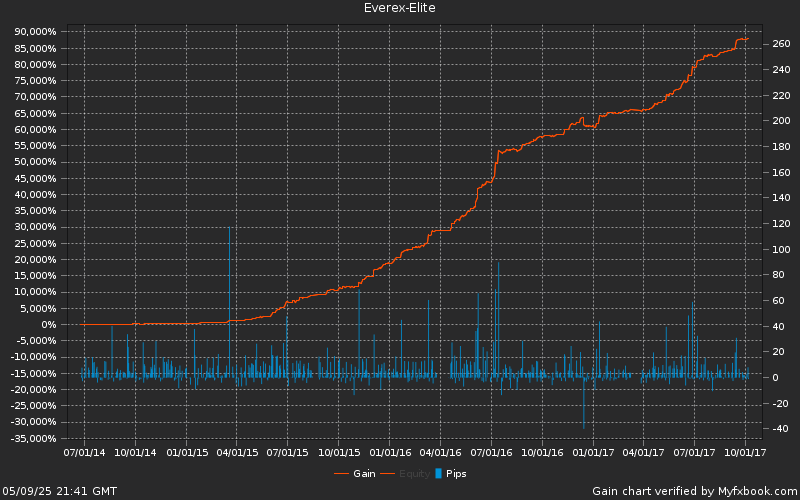
Task: Click the 04/01/15 date label
Action: (237, 453)
